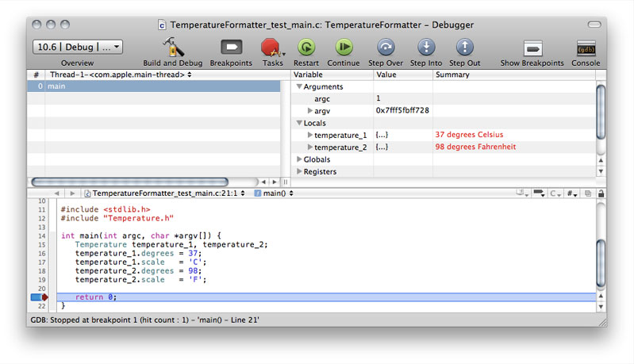The image size is (634, 364).
Task: Click the variables pane scroll up arrow
Action: pyautogui.click(x=601, y=160)
